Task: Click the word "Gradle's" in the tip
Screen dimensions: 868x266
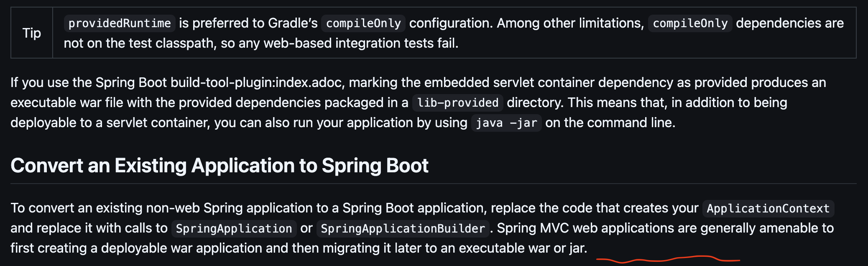Action: click(x=293, y=23)
